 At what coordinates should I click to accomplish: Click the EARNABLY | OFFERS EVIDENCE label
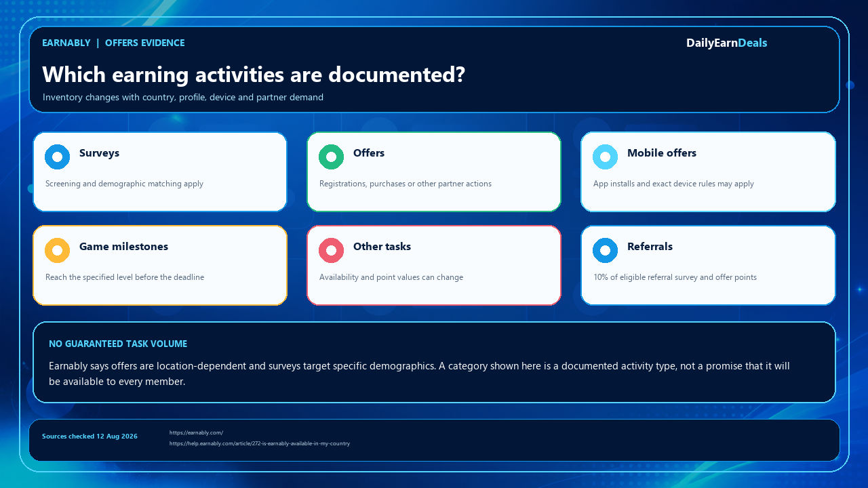point(113,43)
